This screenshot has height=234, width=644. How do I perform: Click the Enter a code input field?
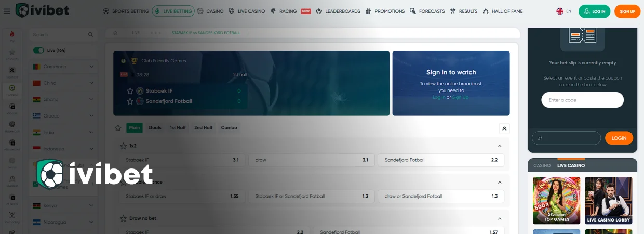click(x=582, y=100)
